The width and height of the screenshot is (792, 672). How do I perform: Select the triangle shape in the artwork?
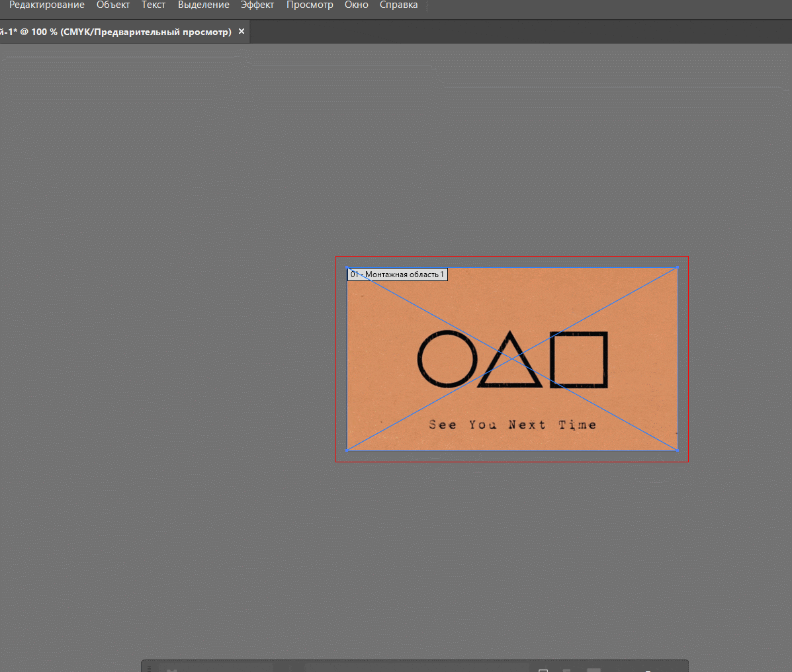pyautogui.click(x=509, y=359)
